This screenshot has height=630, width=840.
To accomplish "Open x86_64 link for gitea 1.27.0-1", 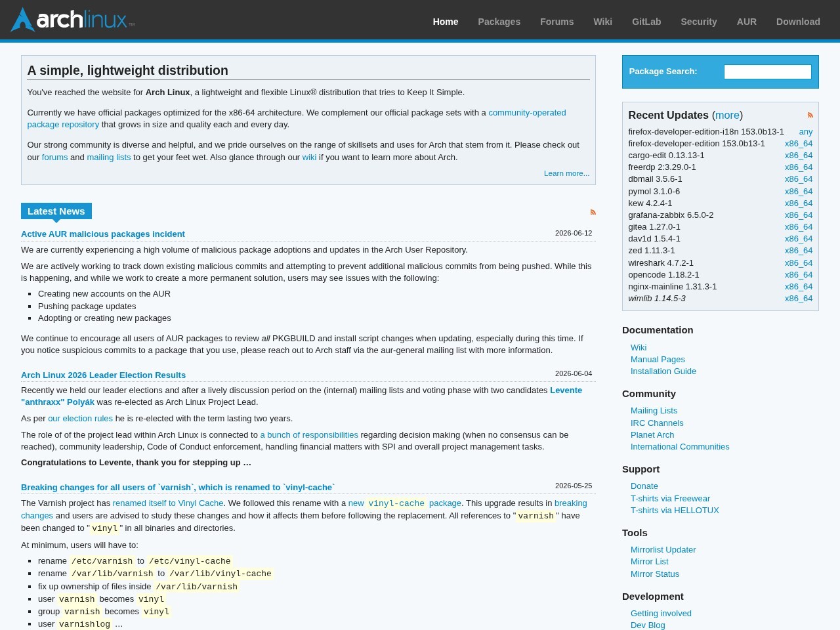I will [799, 227].
